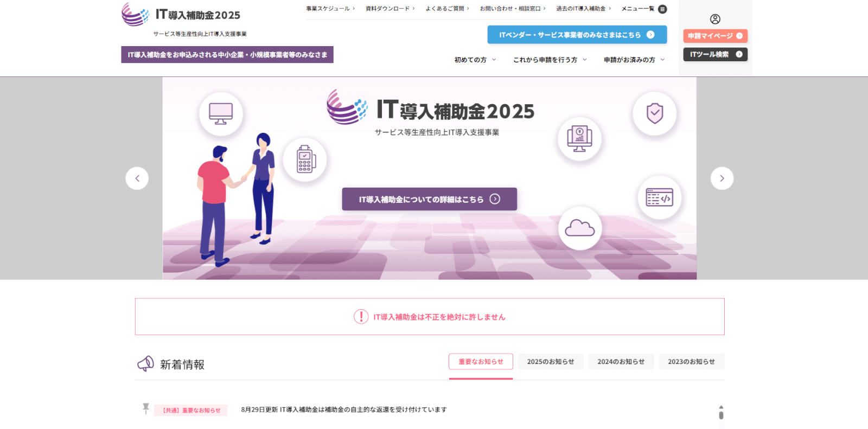Click the shield checkmark icon in the banner
This screenshot has width=868, height=429.
[x=655, y=113]
